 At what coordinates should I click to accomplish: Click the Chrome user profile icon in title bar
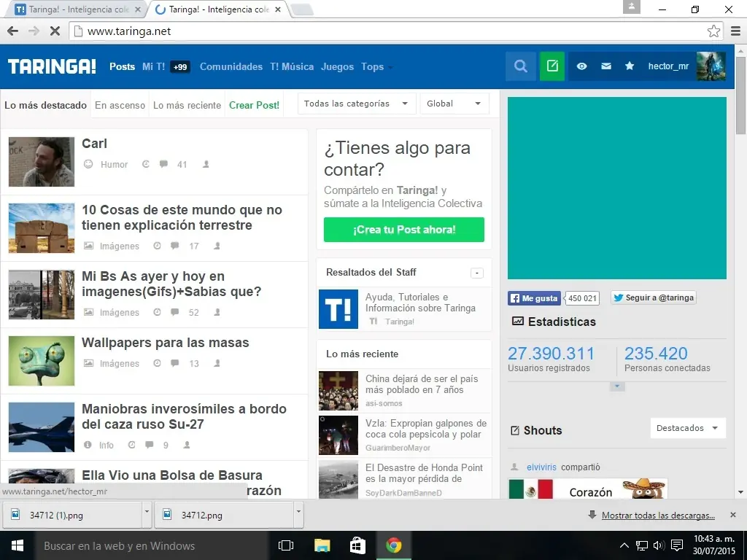[x=631, y=7]
